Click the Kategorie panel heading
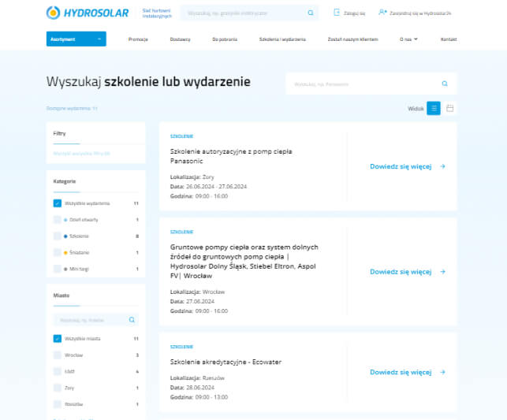 (x=65, y=181)
